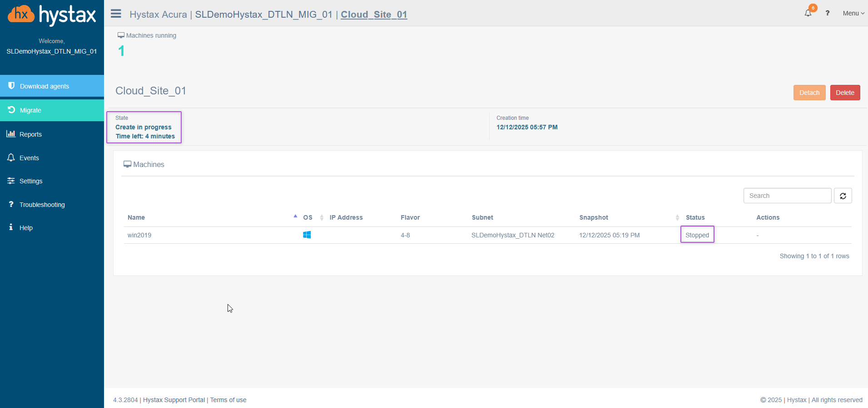Click the Windows OS icon for win2019
The height and width of the screenshot is (408, 868).
click(x=307, y=235)
